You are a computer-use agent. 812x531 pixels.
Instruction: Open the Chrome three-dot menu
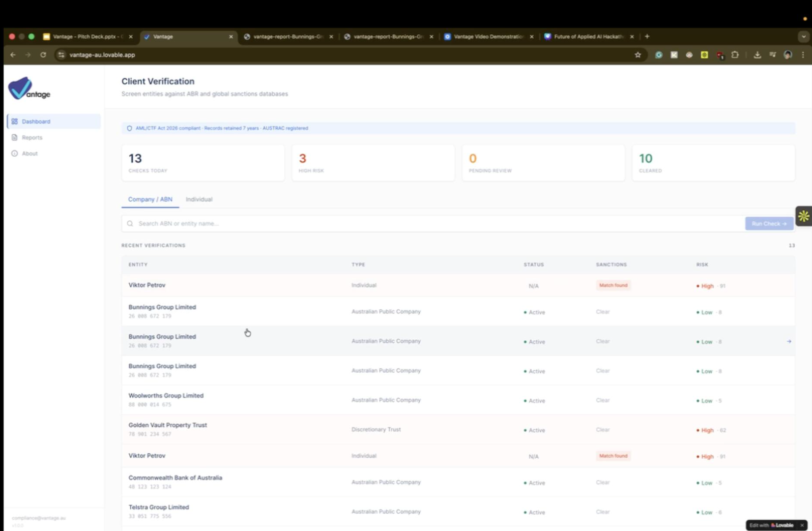(803, 55)
